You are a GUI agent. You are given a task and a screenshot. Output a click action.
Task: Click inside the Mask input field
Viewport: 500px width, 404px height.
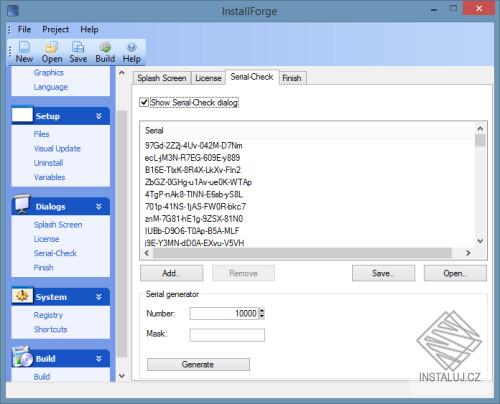click(227, 335)
